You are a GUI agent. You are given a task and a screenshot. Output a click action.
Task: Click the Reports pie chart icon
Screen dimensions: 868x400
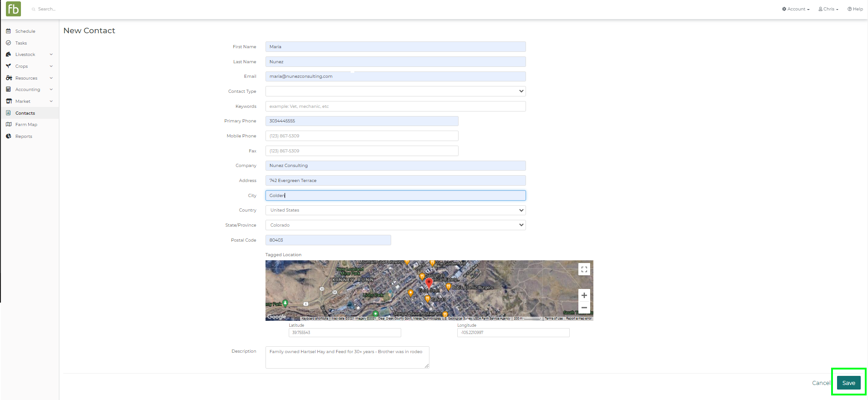8,136
